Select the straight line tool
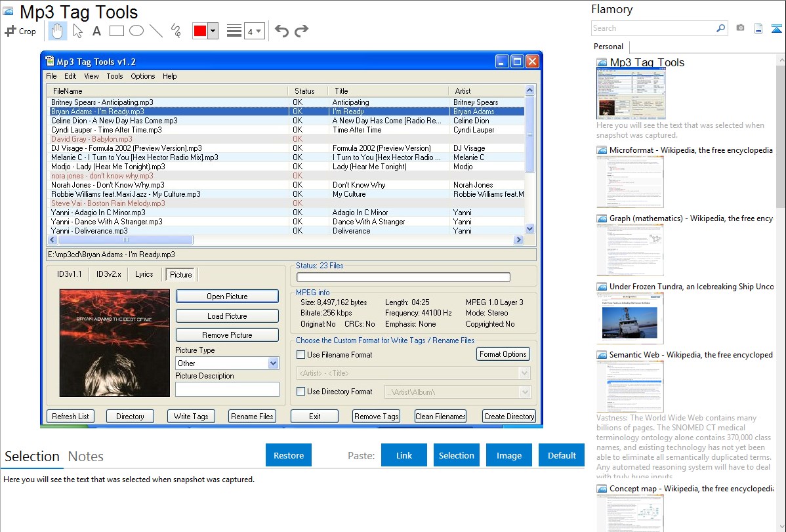The height and width of the screenshot is (532, 786). 156,31
